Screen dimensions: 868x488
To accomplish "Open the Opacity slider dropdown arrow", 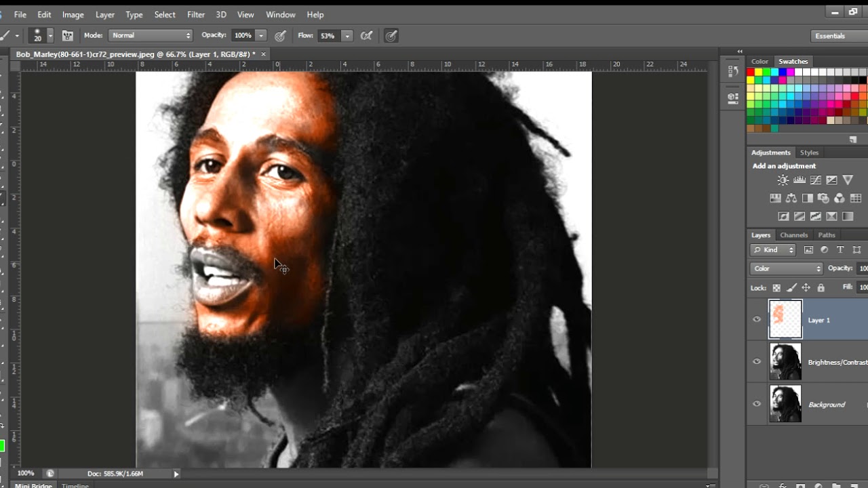I will point(261,35).
